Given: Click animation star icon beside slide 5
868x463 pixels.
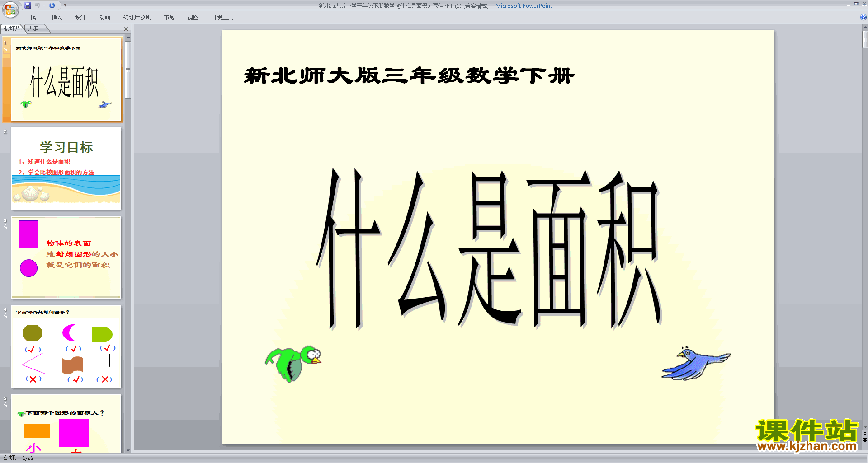Looking at the screenshot, I should click(5, 404).
